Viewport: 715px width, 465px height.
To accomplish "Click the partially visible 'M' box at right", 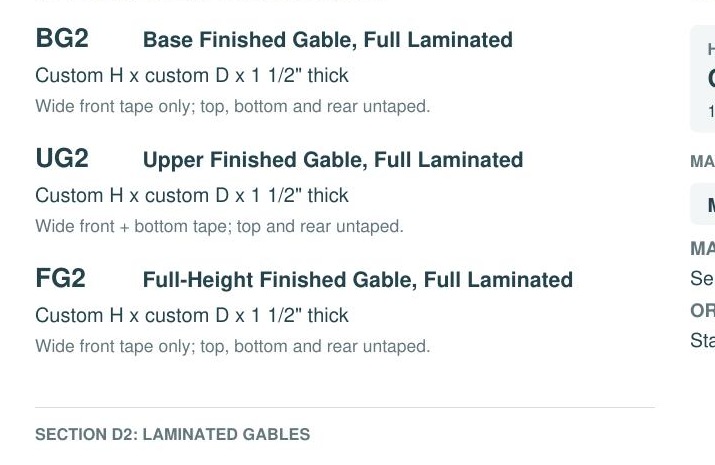I will pos(703,204).
